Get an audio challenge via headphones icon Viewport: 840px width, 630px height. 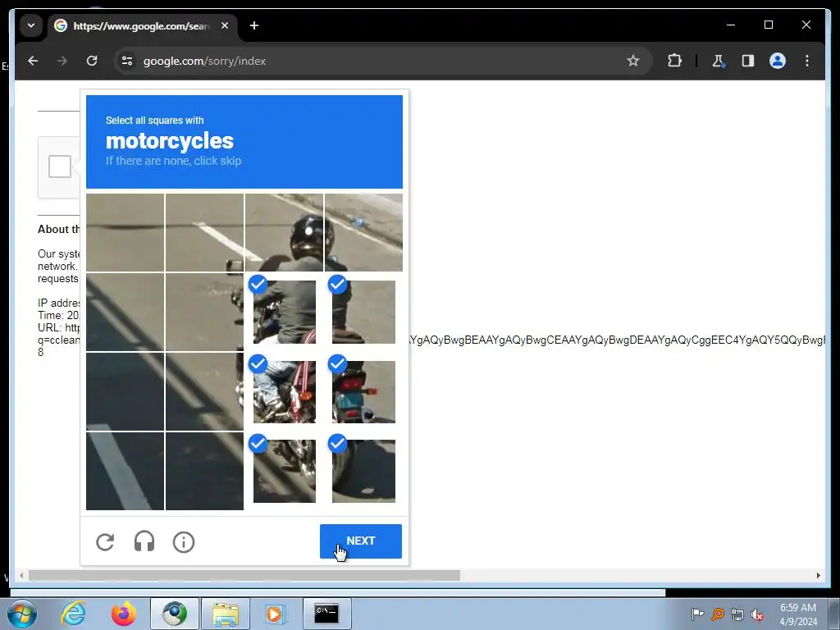(144, 541)
